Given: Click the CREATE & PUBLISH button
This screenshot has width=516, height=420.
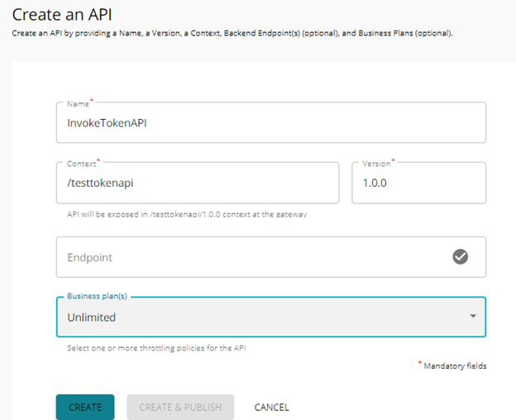Looking at the screenshot, I should [180, 407].
